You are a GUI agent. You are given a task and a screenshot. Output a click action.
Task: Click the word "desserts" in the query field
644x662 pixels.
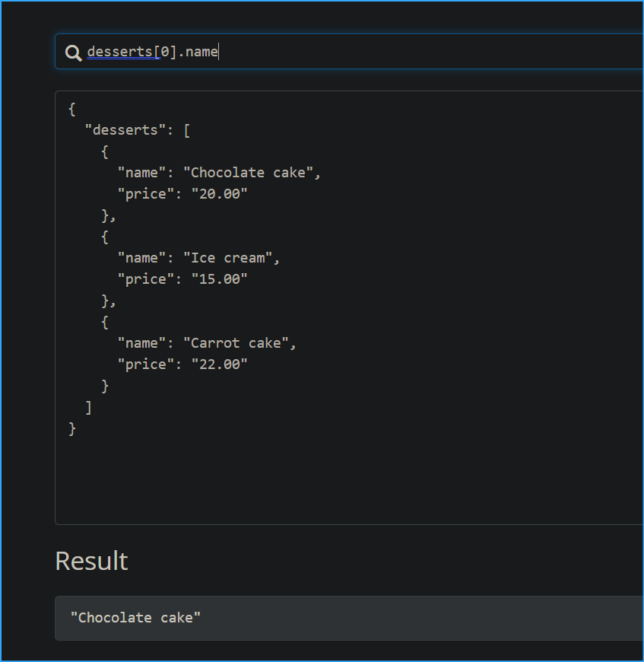click(x=119, y=52)
